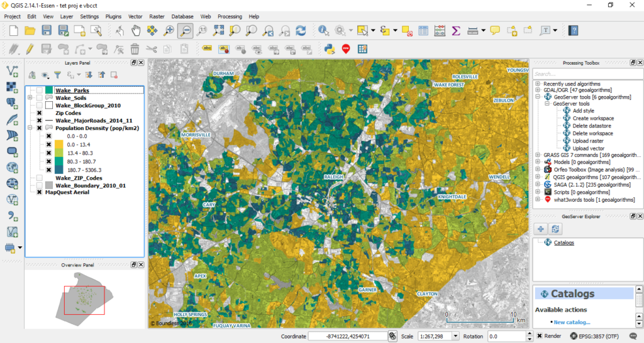Screen dimensions: 644x343
Task: Create a new project with blank page icon
Action: (x=14, y=30)
